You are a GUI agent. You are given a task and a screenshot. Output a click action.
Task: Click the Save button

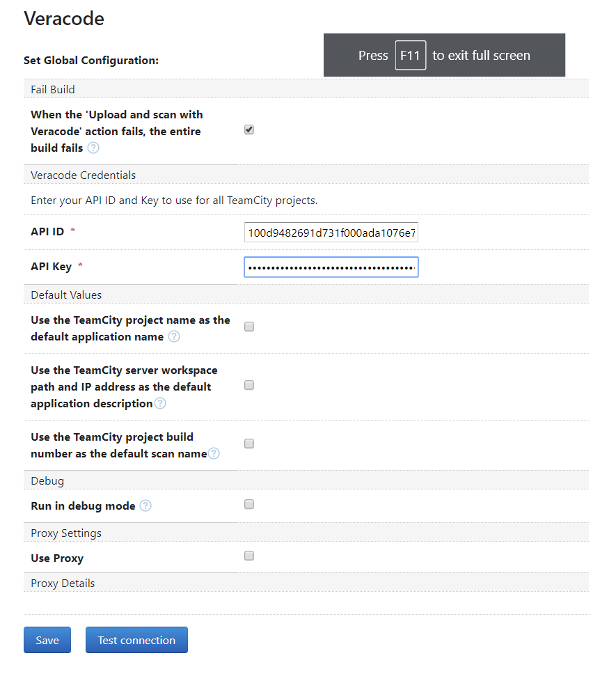47,639
